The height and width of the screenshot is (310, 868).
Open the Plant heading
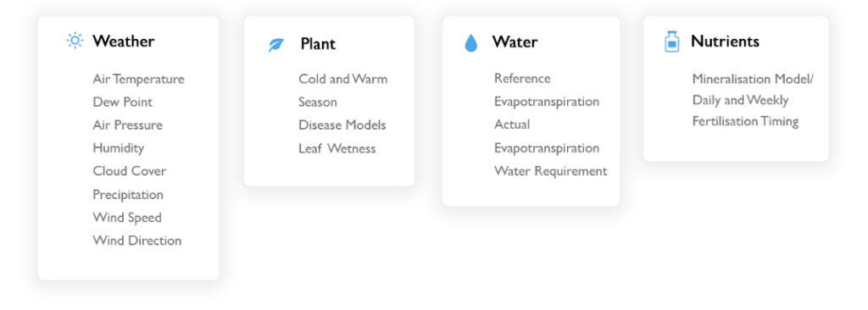pos(318,44)
